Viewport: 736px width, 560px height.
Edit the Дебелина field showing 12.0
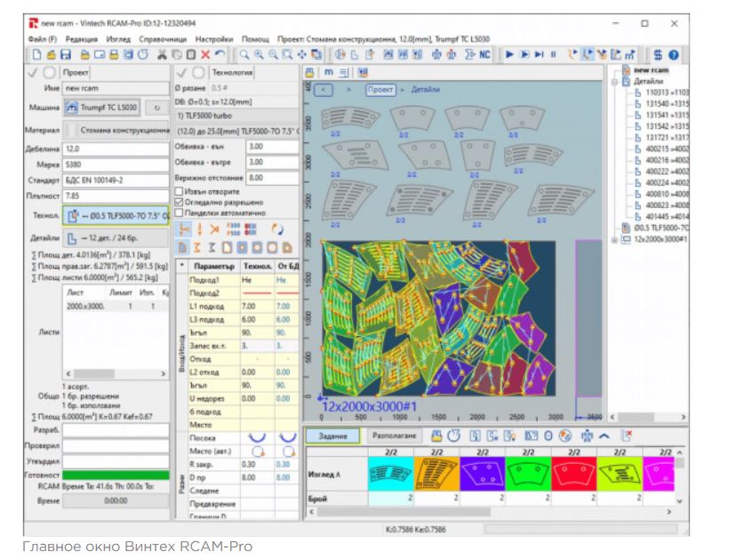tap(116, 148)
